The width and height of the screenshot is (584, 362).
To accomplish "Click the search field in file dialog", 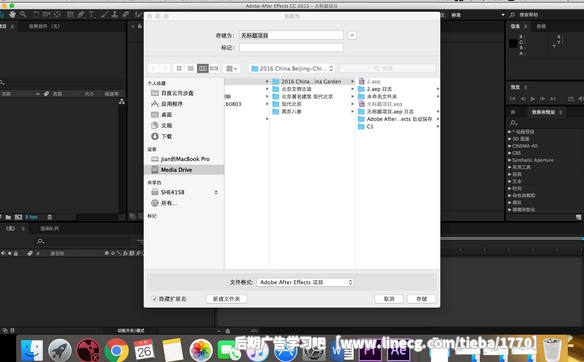I will pyautogui.click(x=387, y=69).
